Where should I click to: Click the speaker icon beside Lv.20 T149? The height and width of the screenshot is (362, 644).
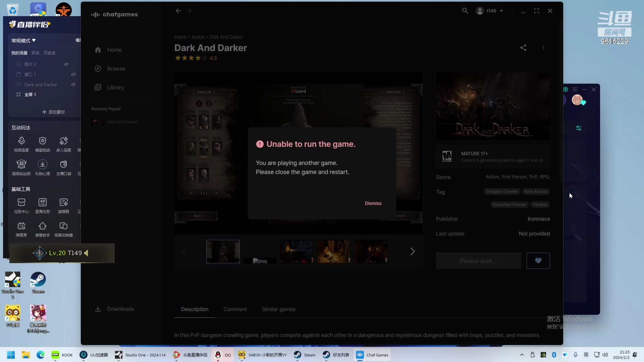coord(86,253)
